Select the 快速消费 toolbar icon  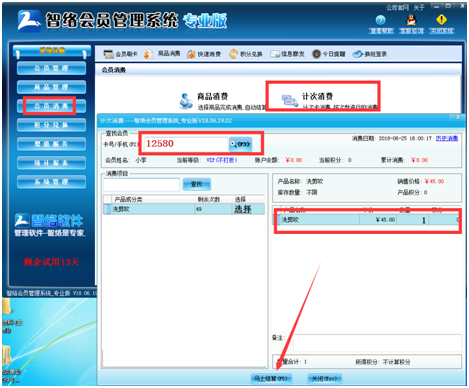191,54
